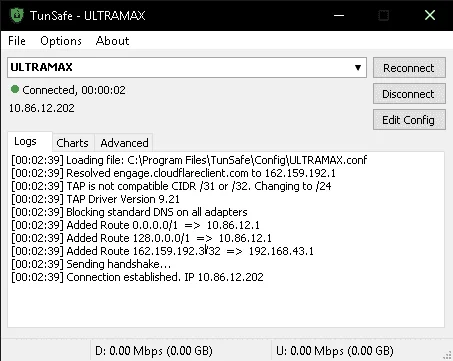The height and width of the screenshot is (361, 453).
Task: Expand the ULTRAMAX config dropdown arrow
Action: pyautogui.click(x=358, y=68)
